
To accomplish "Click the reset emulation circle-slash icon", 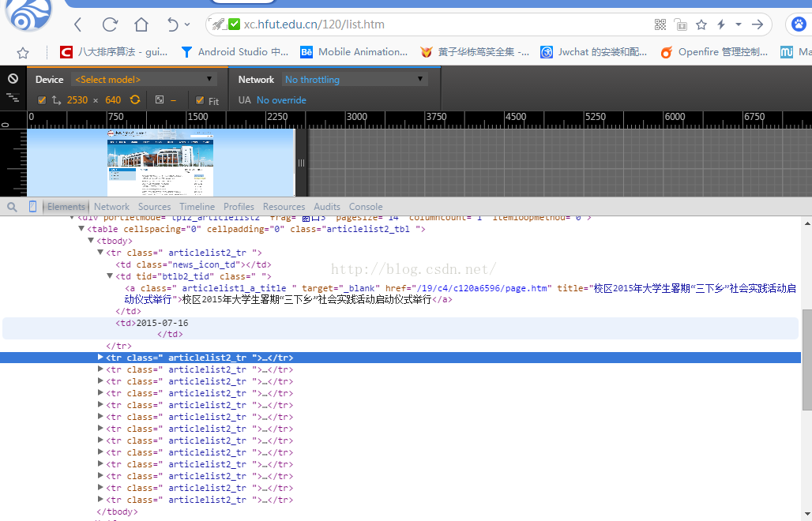I will pyautogui.click(x=13, y=78).
